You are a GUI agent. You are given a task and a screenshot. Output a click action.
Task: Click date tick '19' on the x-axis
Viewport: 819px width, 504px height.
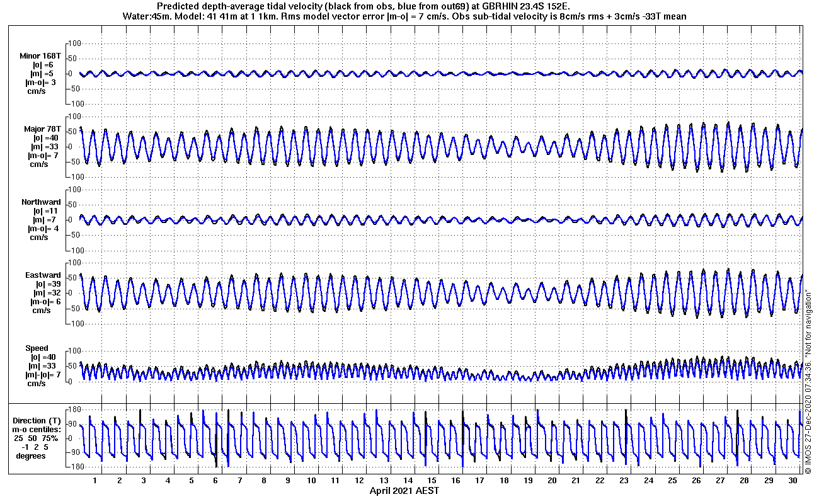click(x=528, y=481)
